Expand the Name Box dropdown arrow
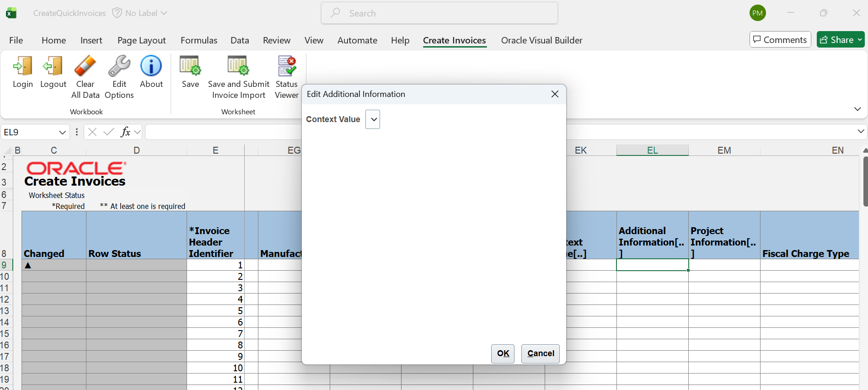This screenshot has width=868, height=390. click(63, 132)
